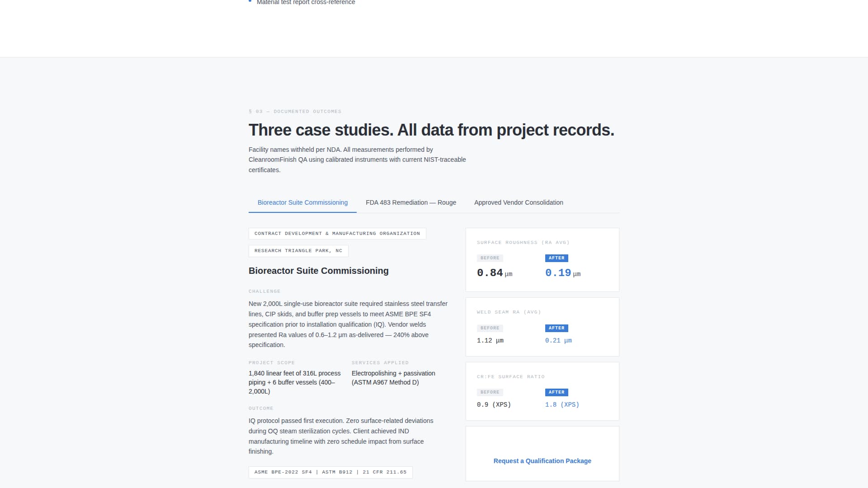Select the Bioreactor Suite Commissioning tab

click(302, 202)
